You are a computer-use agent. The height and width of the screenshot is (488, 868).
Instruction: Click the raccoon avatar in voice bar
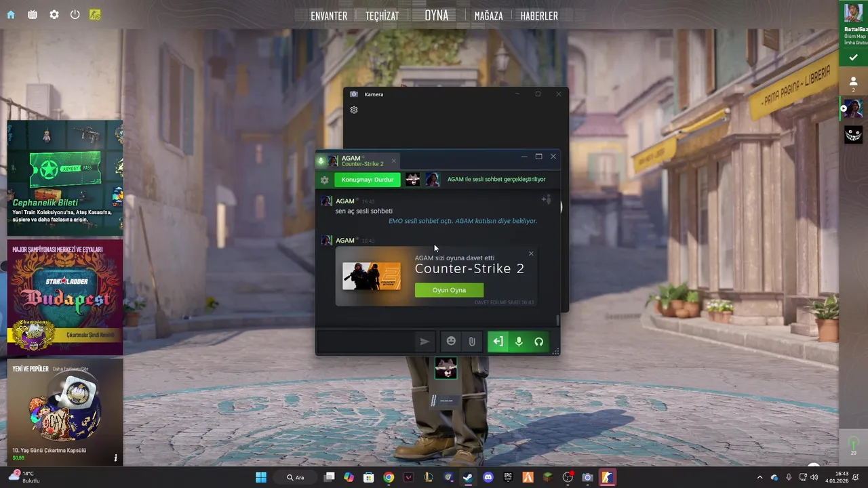(x=412, y=180)
